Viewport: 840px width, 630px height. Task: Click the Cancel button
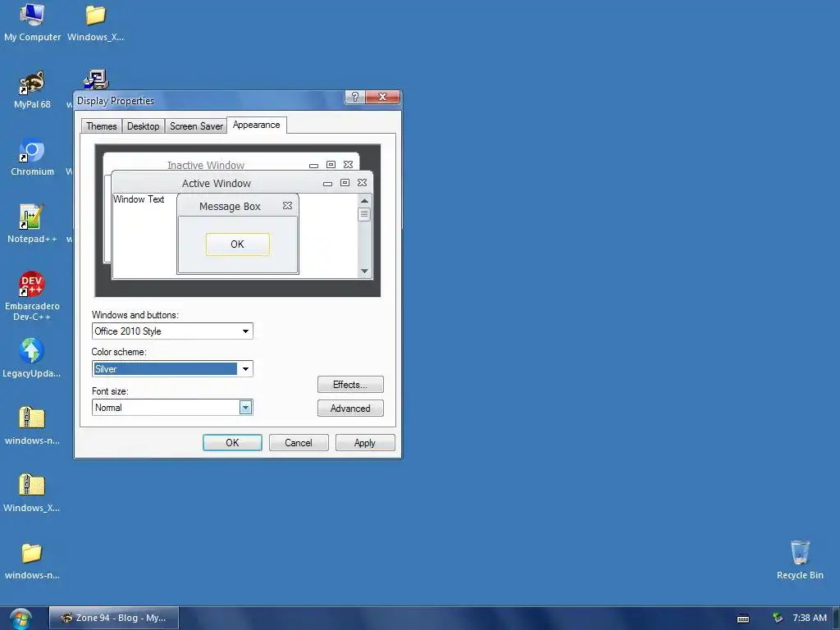tap(299, 442)
